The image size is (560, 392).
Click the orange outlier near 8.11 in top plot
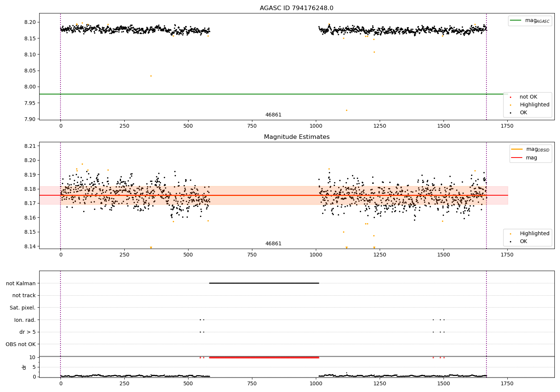[374, 52]
